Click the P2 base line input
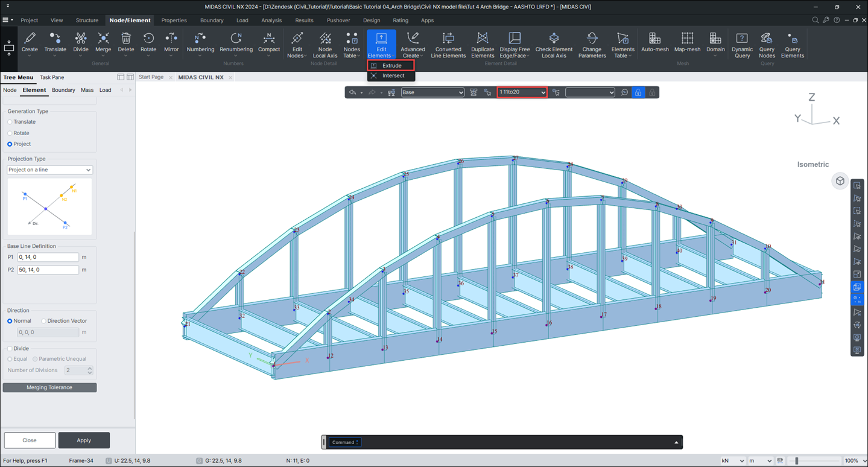Viewport: 868px width, 467px height. pyautogui.click(x=48, y=270)
